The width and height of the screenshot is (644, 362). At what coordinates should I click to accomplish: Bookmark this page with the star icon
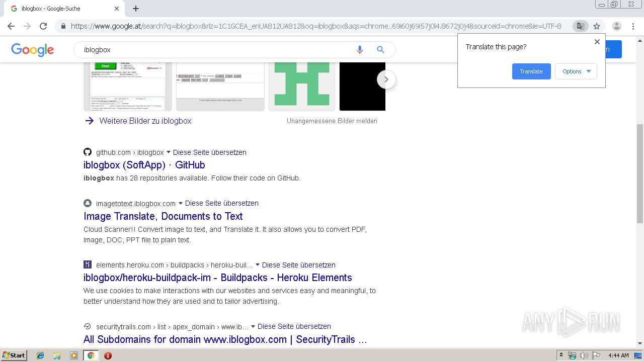pos(597,26)
